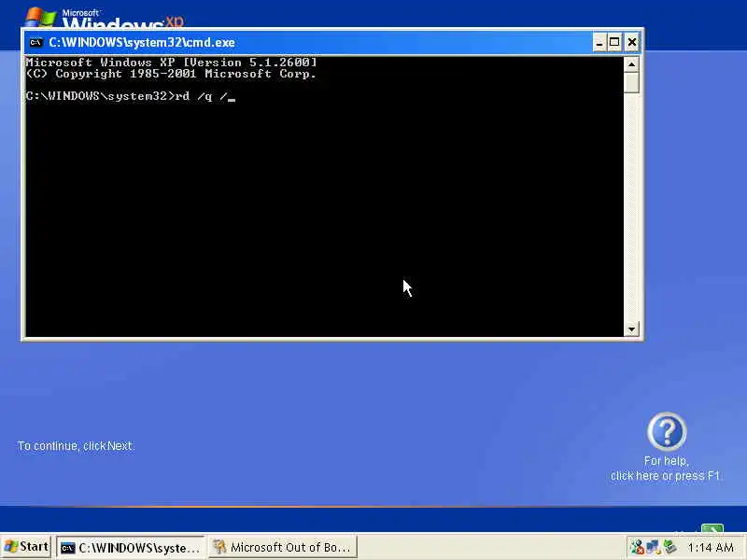The image size is (747, 560).
Task: Click the 'click here or press F1' help link
Action: coord(666,476)
